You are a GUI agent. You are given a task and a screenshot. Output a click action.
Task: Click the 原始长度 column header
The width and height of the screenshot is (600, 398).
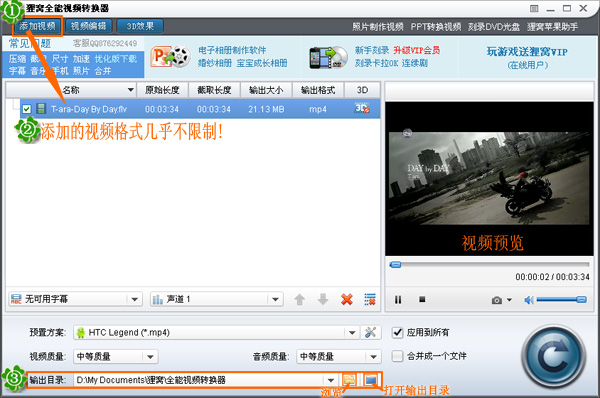pyautogui.click(x=162, y=90)
